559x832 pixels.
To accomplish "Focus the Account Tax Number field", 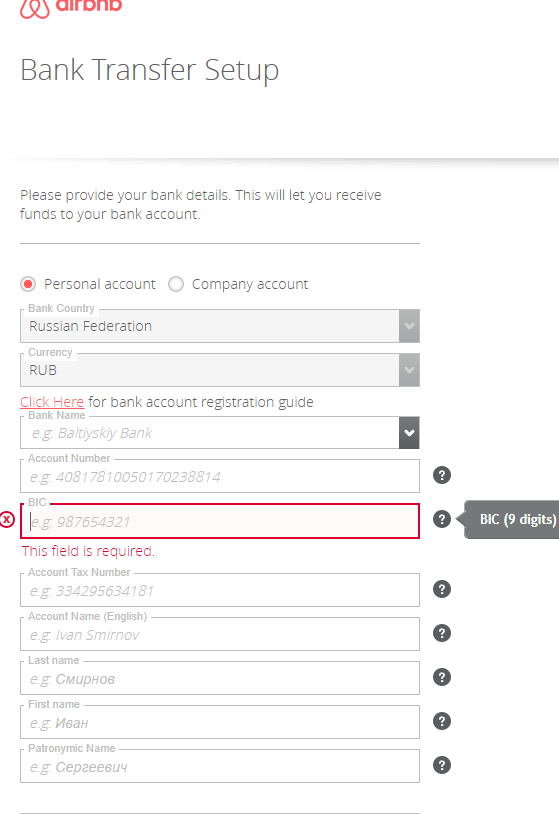I will (x=220, y=590).
